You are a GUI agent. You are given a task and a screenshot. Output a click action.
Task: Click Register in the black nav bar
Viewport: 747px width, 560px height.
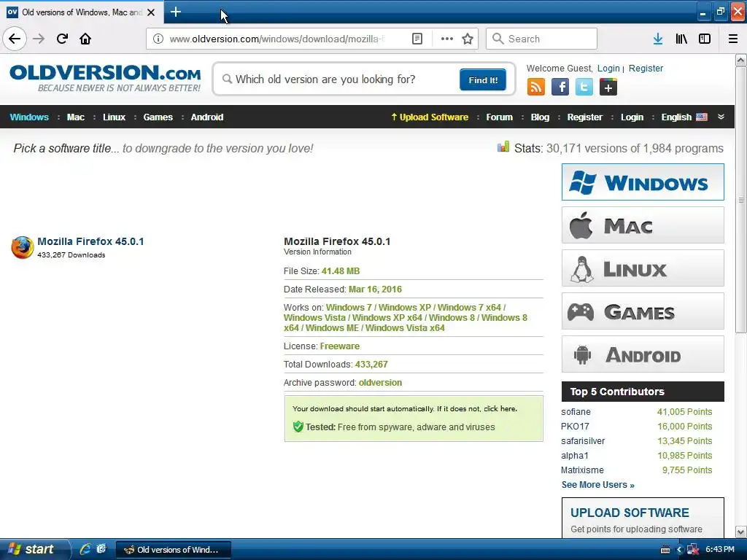click(x=584, y=117)
